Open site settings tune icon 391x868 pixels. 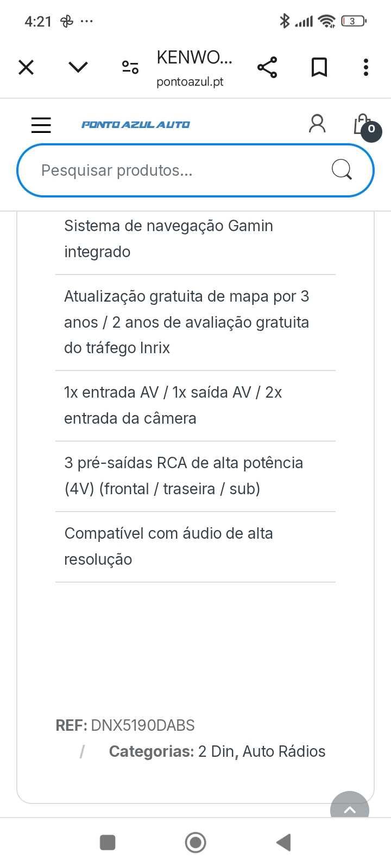click(x=130, y=67)
